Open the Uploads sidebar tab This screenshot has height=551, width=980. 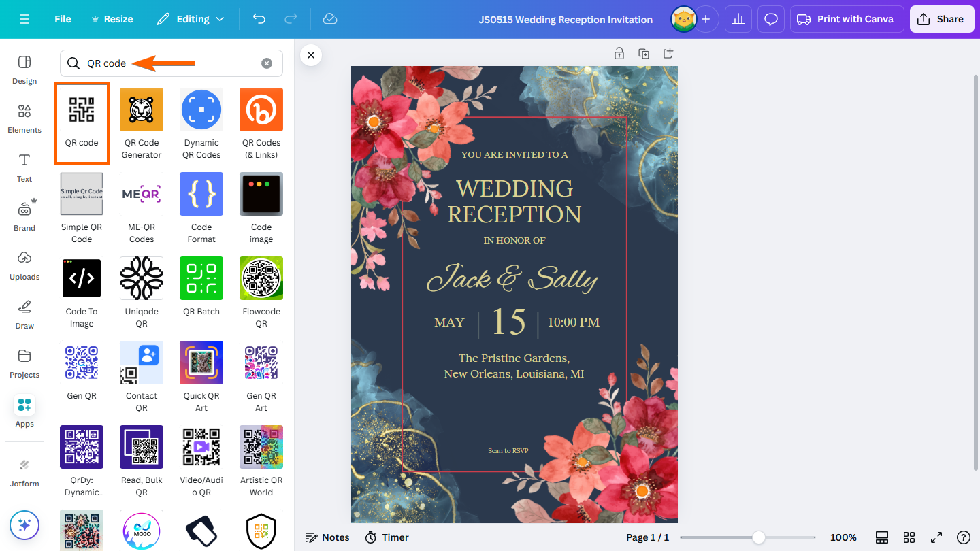pyautogui.click(x=24, y=265)
